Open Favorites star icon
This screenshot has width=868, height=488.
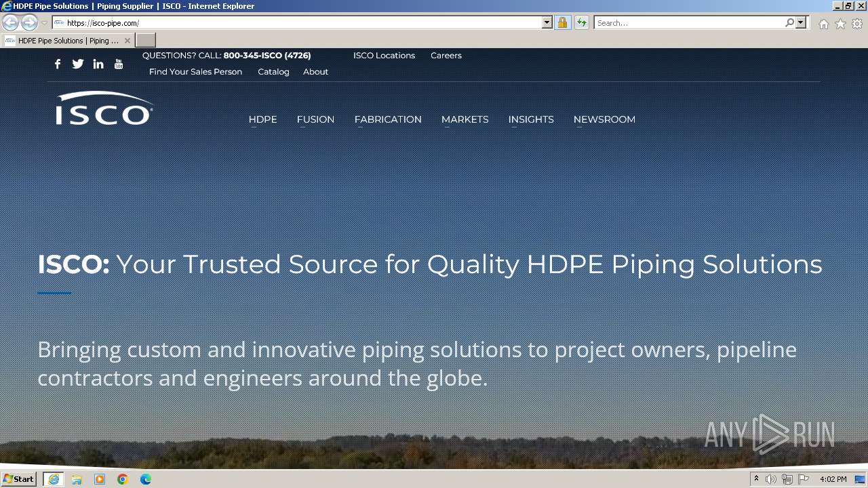[x=840, y=24]
